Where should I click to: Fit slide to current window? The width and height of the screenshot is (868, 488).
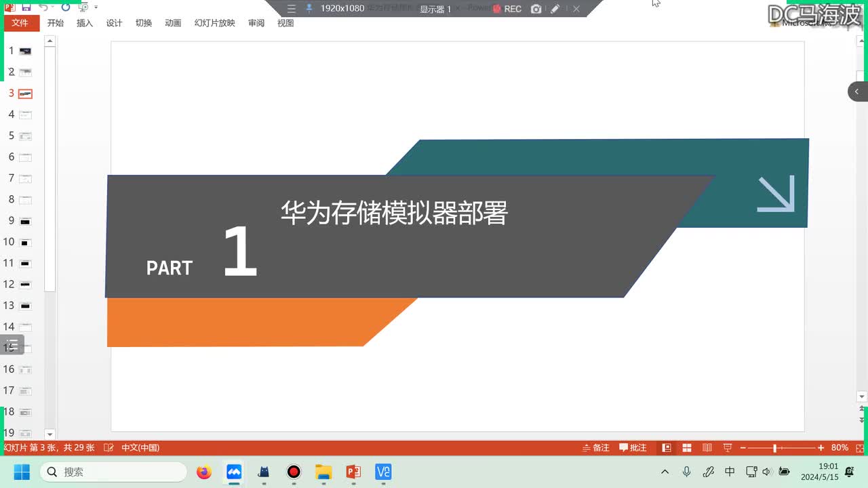(x=859, y=448)
